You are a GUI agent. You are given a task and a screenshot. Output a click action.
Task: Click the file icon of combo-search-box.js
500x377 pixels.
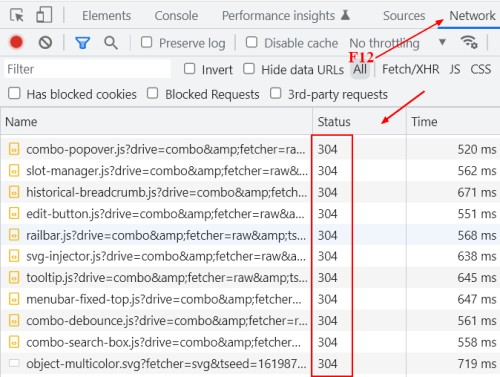click(14, 342)
